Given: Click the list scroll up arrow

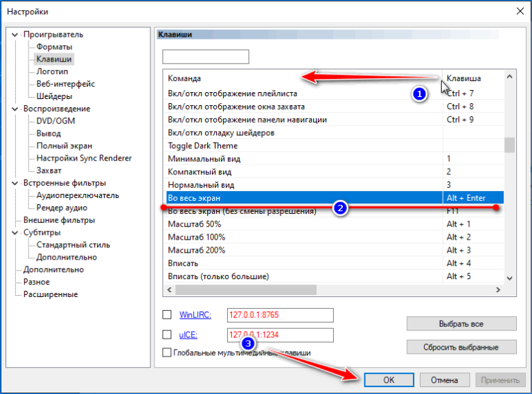Looking at the screenshot, I should (509, 77).
